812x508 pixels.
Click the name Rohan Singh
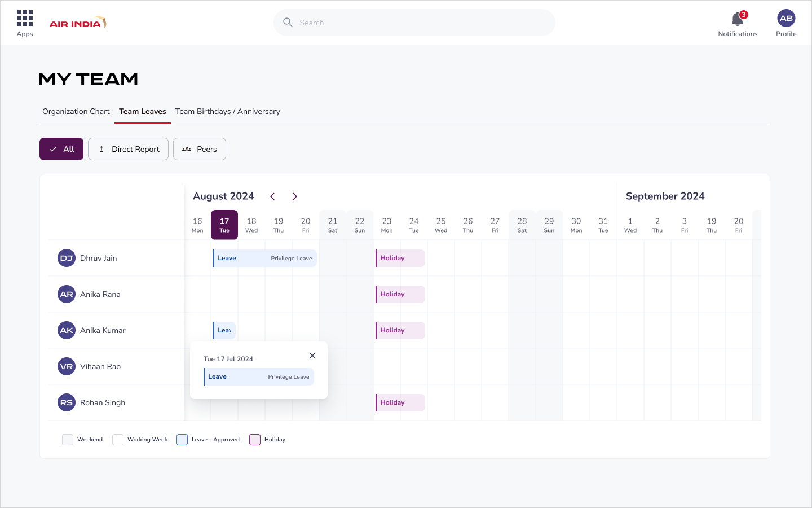pyautogui.click(x=103, y=402)
